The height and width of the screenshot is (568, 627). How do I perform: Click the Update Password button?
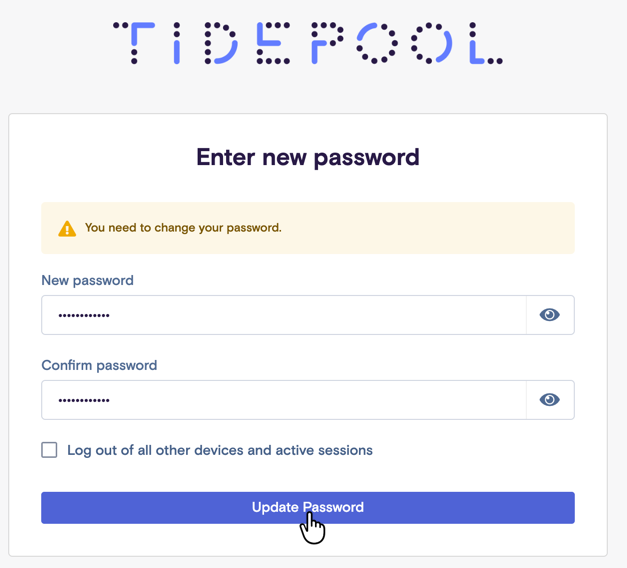308,508
